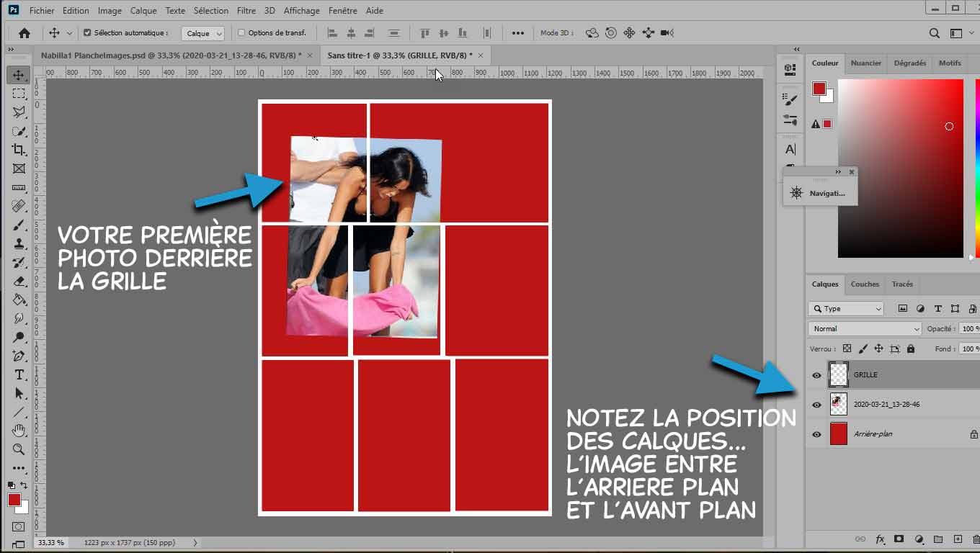
Task: Select the Clone Stamp tool
Action: pos(19,243)
